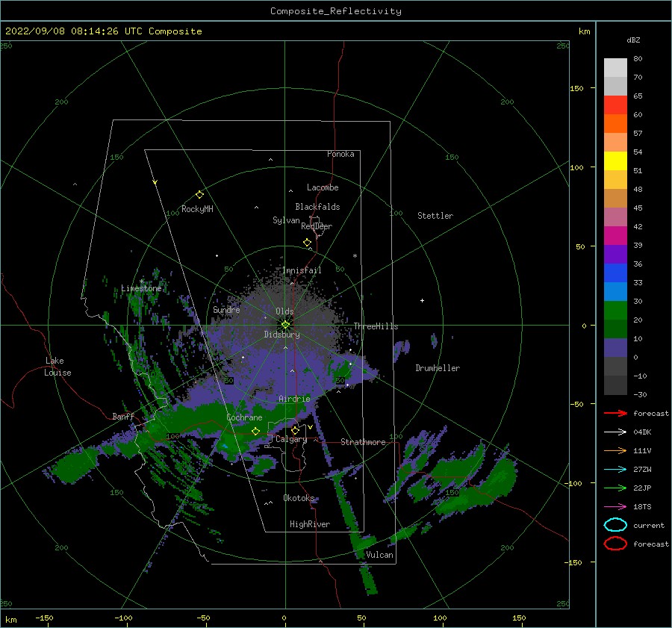Viewport: 672px width, 628px height.
Task: Click the Okotoks label
Action: pyautogui.click(x=299, y=497)
